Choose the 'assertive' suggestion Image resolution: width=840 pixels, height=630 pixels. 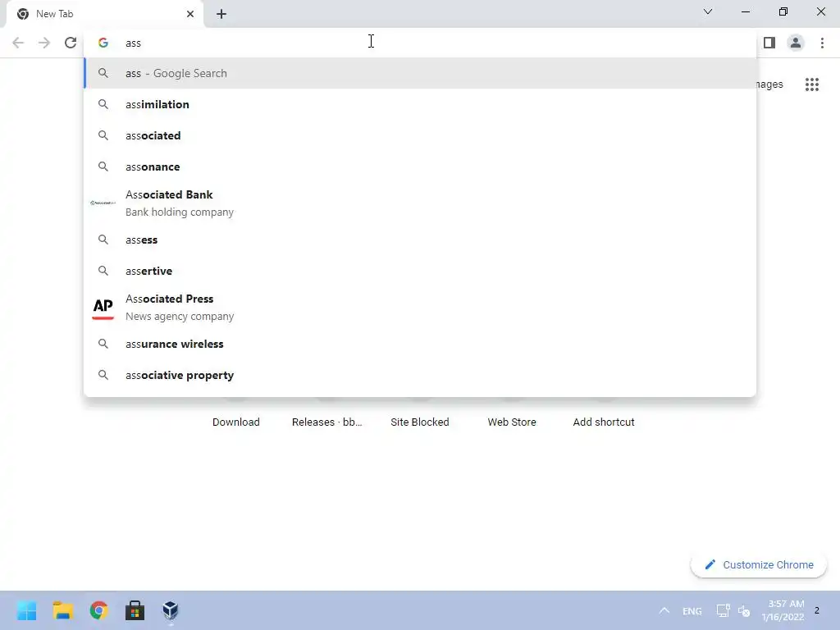[421, 271]
